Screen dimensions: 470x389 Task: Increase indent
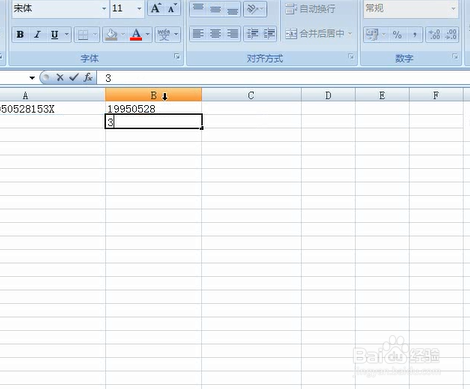[x=269, y=34]
